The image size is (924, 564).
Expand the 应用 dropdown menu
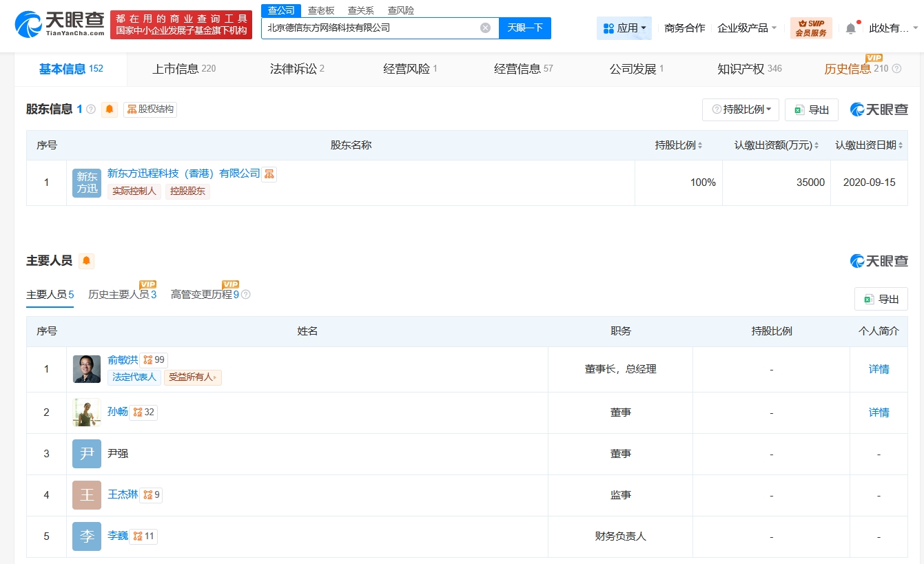click(x=624, y=28)
